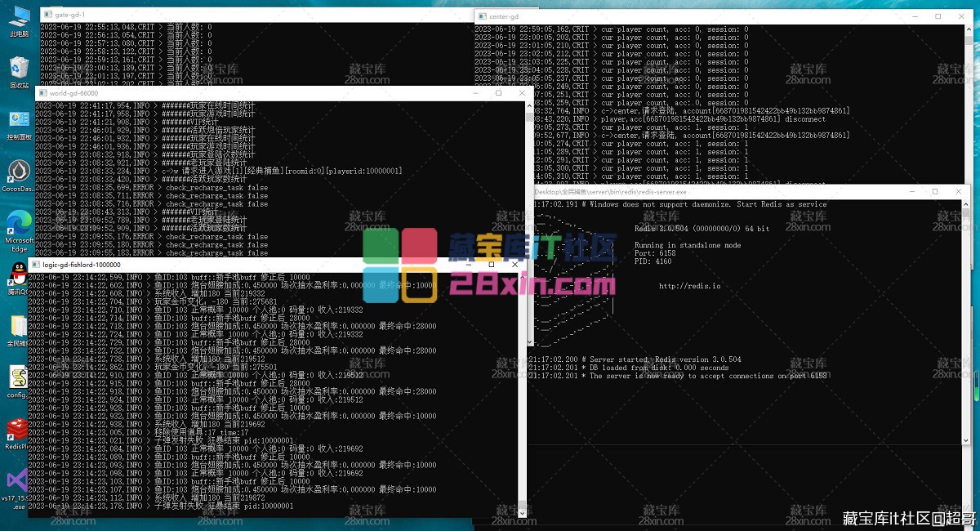Minimize the redis-server.exe window
Screen dimensions: 980x531
point(913,191)
